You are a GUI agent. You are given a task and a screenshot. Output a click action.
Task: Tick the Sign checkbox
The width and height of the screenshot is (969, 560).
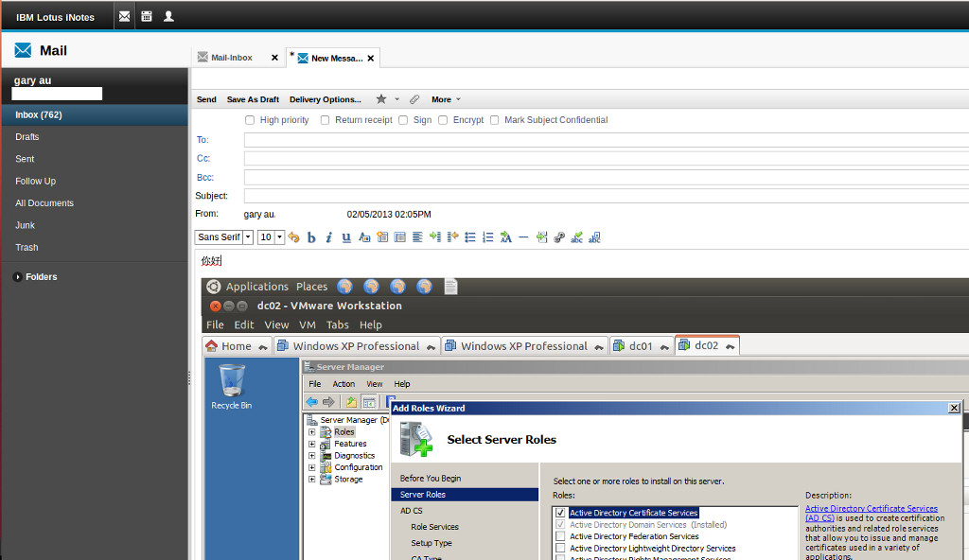[403, 120]
